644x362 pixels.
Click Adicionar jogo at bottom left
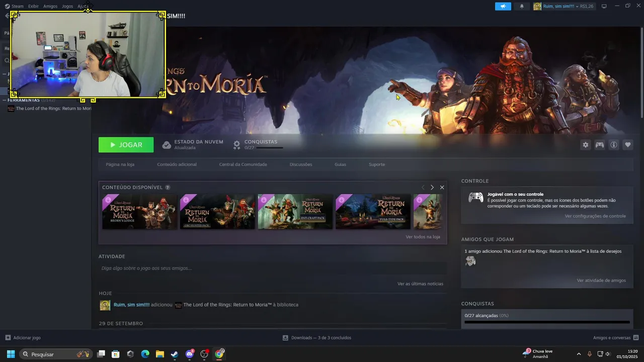coord(23,338)
